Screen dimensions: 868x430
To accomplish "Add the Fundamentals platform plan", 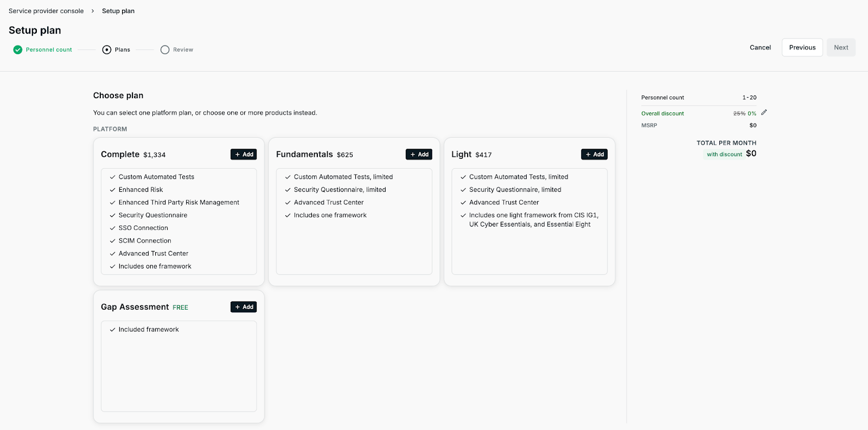I will tap(419, 155).
